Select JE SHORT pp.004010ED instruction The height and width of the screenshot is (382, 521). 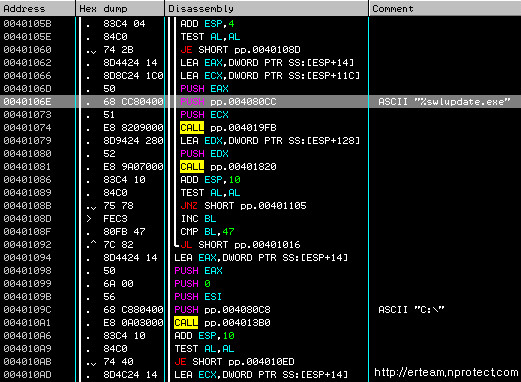234,362
